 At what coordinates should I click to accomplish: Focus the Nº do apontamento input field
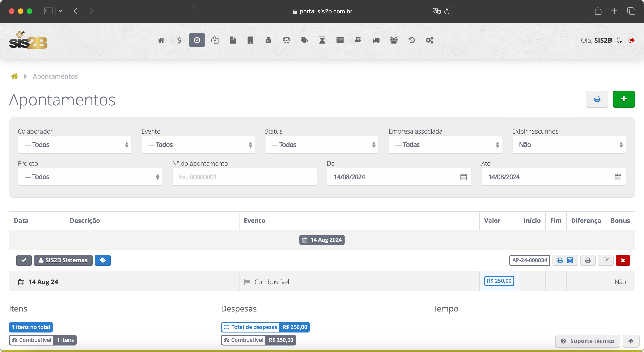(244, 177)
